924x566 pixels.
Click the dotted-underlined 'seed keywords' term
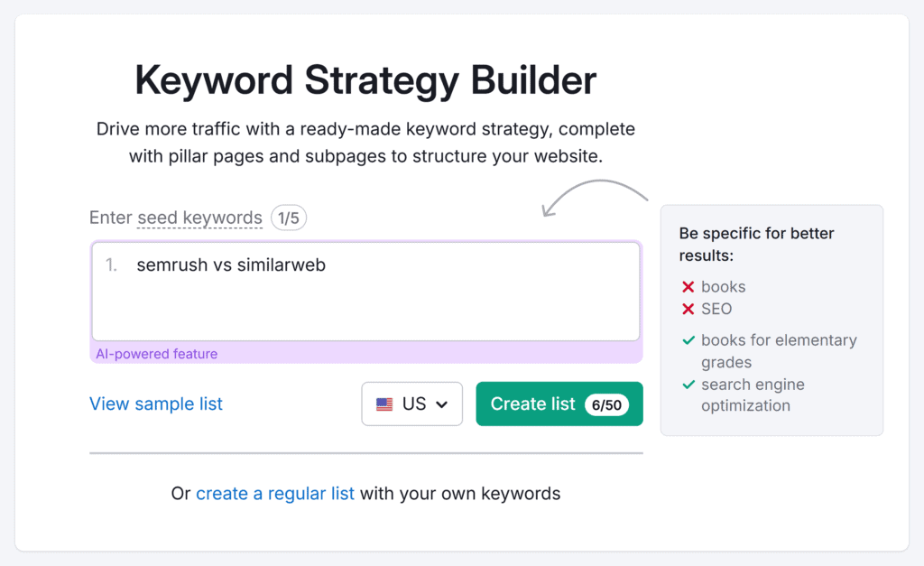click(x=199, y=218)
